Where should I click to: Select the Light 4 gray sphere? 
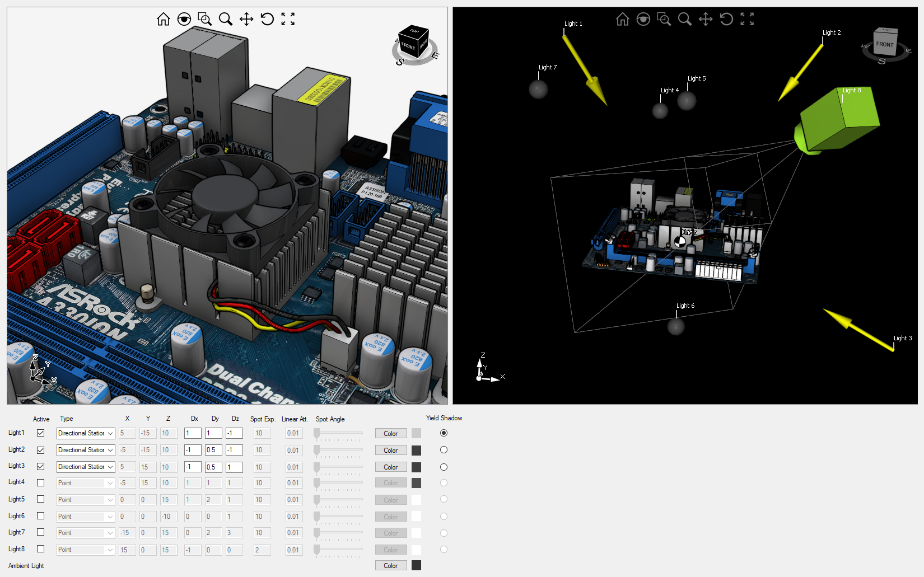tap(660, 111)
